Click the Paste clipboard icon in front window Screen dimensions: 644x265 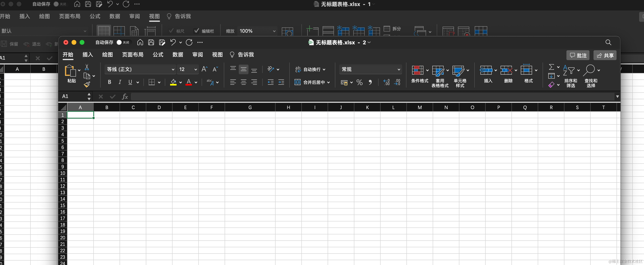(70, 71)
